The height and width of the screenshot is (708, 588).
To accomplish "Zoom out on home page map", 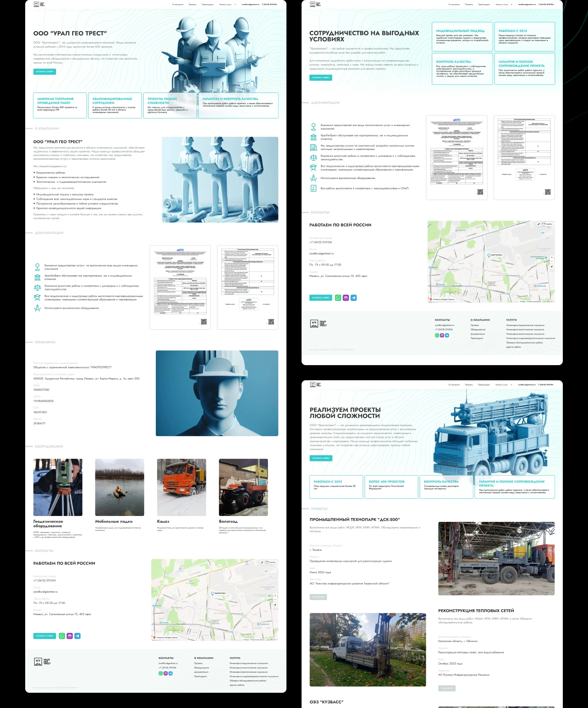I will [275, 600].
